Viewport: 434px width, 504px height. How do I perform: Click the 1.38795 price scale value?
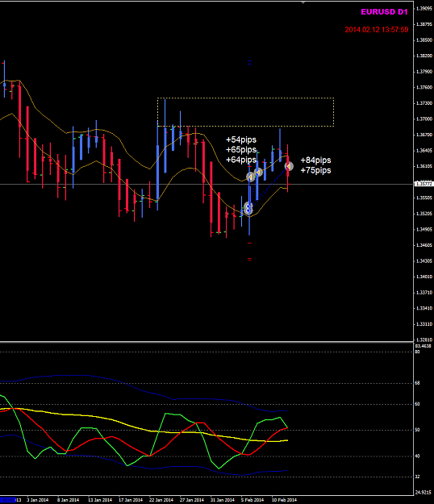[424, 24]
